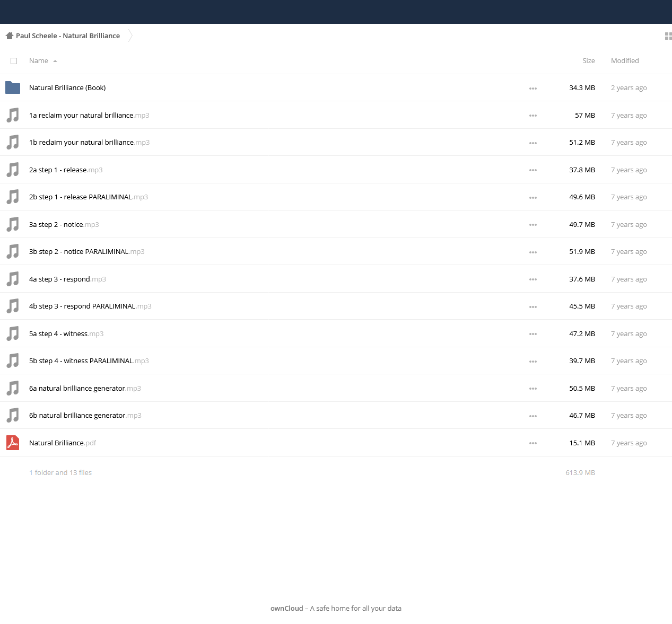Tick the select all files checkbox
672x624 pixels.
pos(14,61)
